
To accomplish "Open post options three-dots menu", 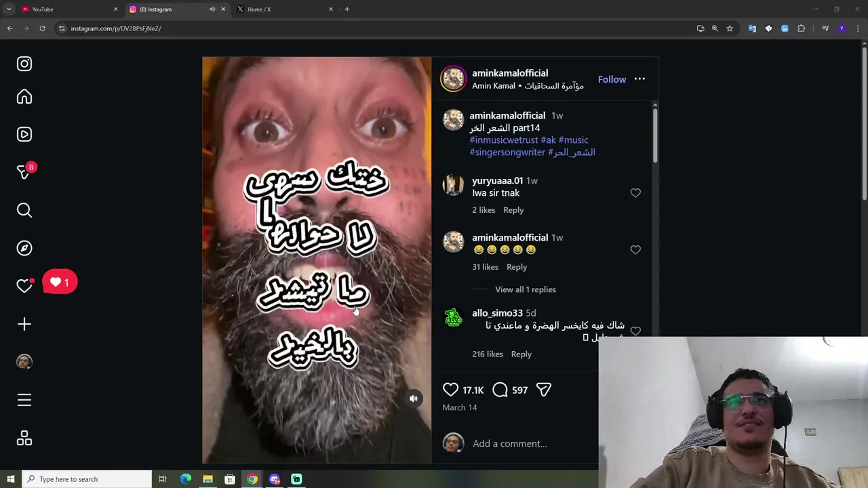I will point(639,79).
